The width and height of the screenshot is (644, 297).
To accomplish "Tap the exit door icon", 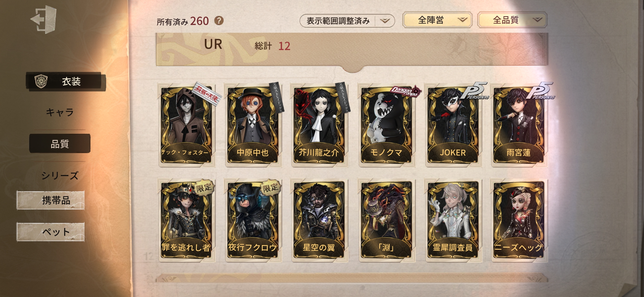I will click(x=44, y=20).
